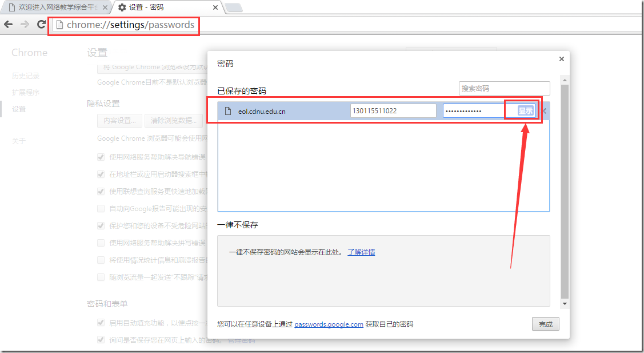This screenshot has width=644, height=353.
Task: Open 关于 in Chrome sidebar
Action: pos(19,141)
